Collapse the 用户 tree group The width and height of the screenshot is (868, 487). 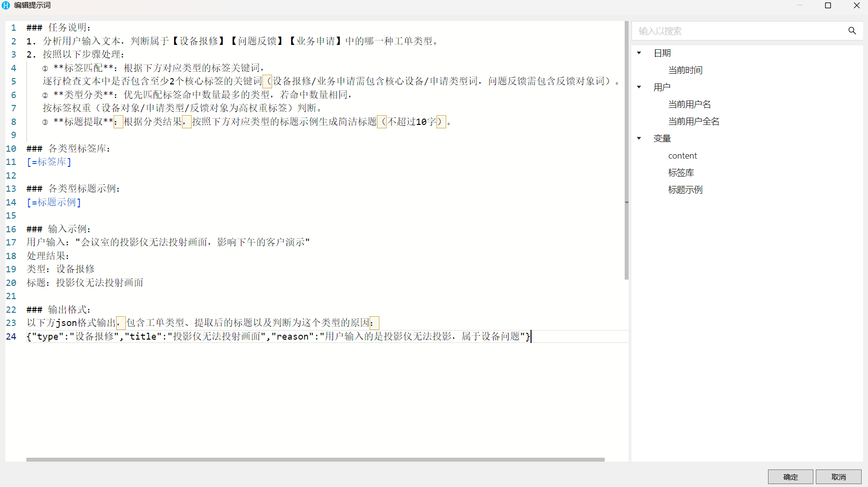(x=639, y=87)
